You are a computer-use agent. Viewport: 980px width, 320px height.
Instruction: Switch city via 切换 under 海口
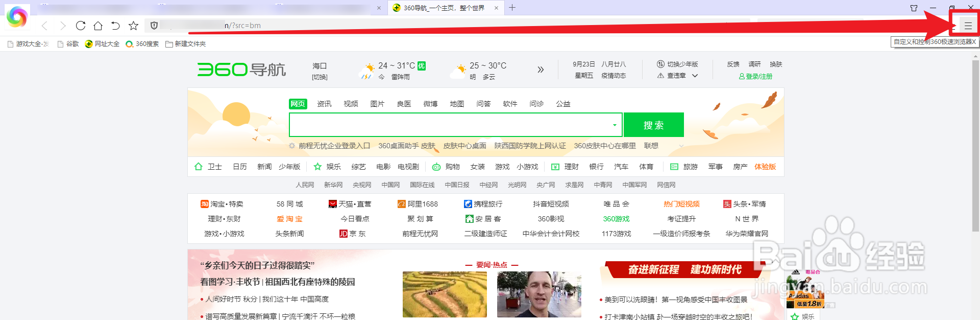point(320,77)
